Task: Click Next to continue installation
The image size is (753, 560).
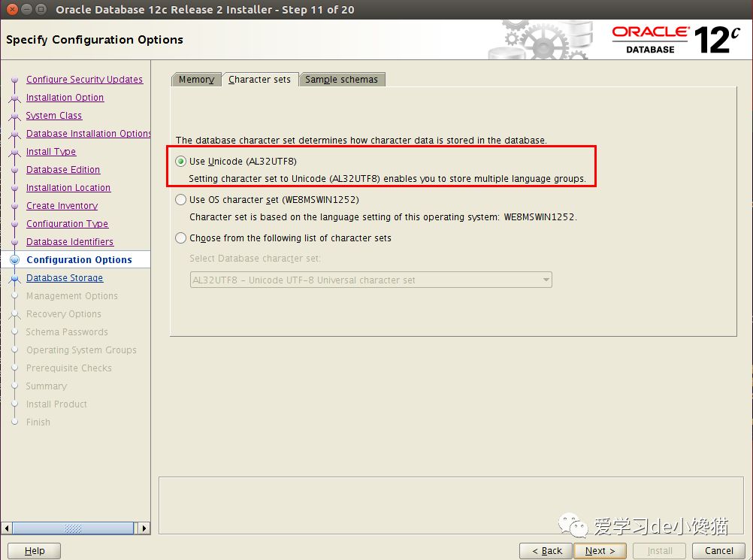Action: 600,551
